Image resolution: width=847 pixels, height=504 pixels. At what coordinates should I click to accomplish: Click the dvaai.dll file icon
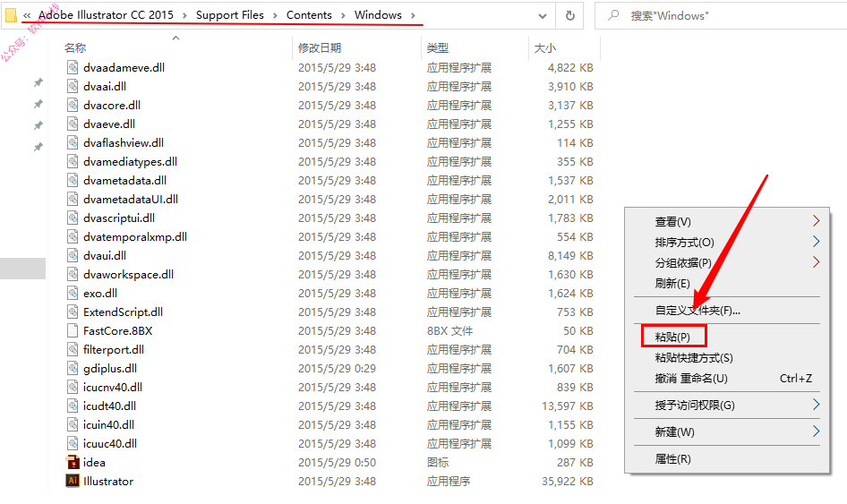73,87
